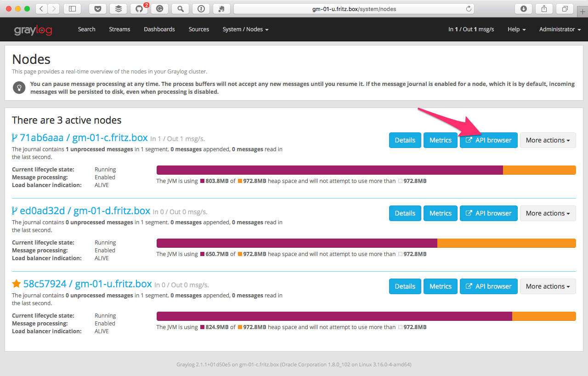Screen dimensions: 588x376
Task: Open the Help dropdown
Action: 516,29
